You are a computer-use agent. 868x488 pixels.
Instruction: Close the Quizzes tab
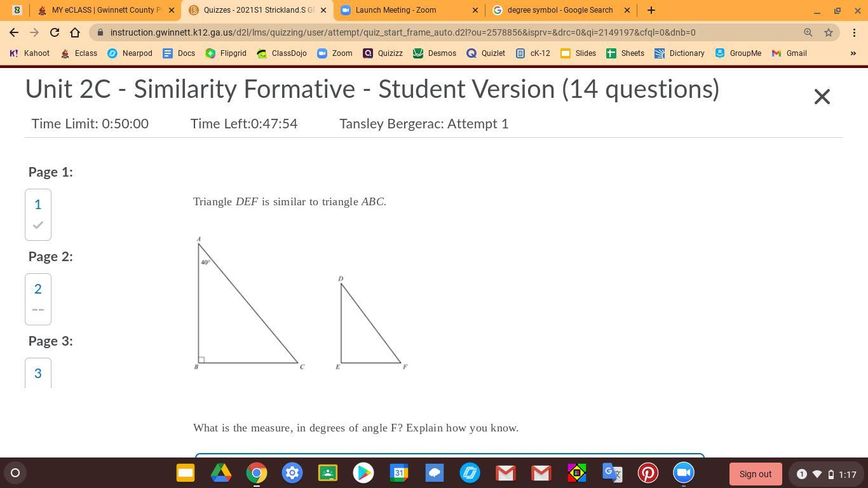323,10
